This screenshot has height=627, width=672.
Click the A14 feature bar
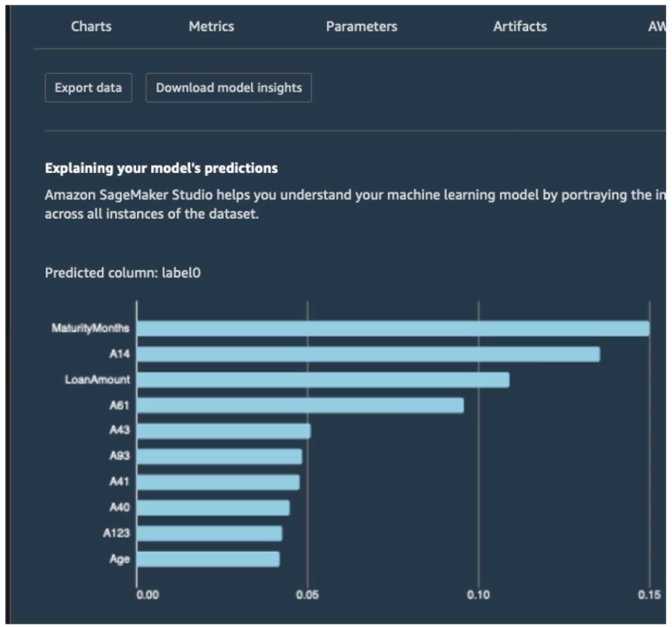click(368, 354)
